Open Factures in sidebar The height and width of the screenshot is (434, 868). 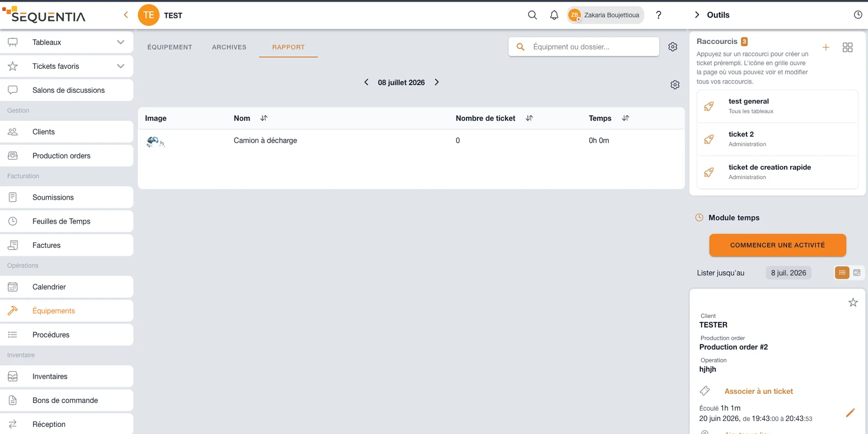pyautogui.click(x=67, y=245)
